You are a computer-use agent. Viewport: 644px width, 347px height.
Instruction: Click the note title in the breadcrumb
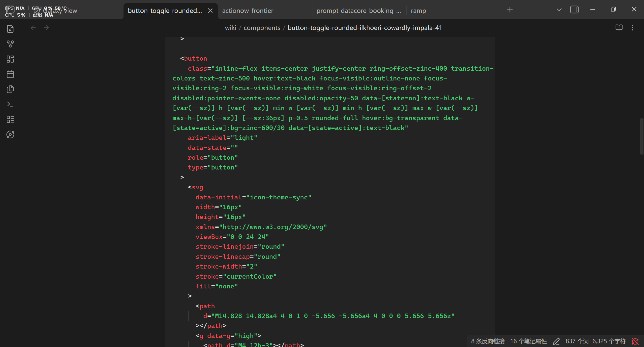click(365, 28)
